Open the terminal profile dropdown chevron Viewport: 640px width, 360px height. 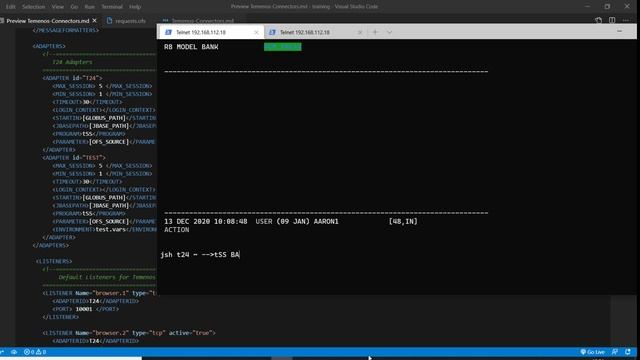389,32
